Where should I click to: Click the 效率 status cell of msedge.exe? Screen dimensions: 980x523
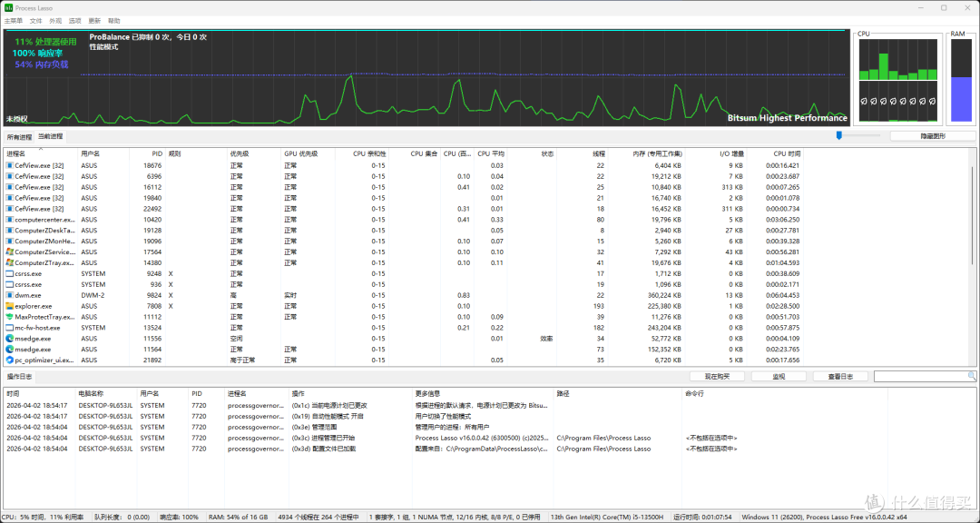pos(547,339)
